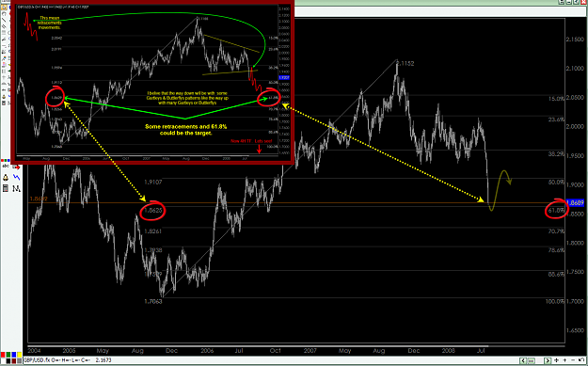Click the 23.6% retracement label
The image size is (588, 366).
[556, 120]
